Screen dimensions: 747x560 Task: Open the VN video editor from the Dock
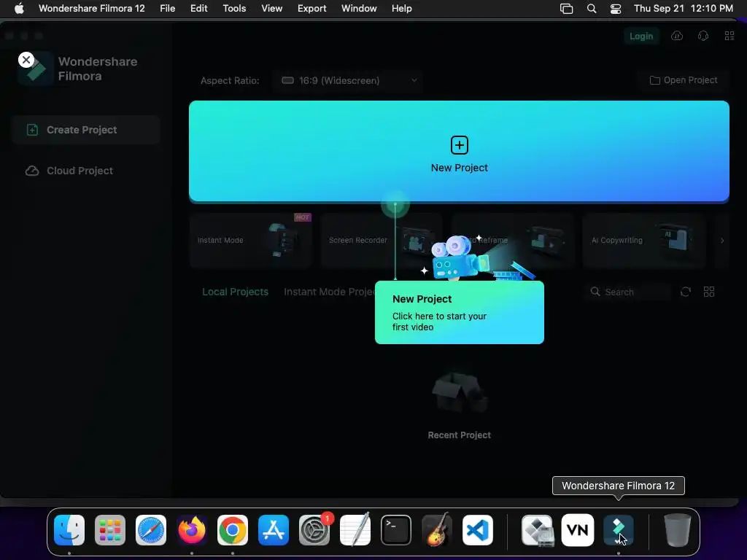click(578, 530)
